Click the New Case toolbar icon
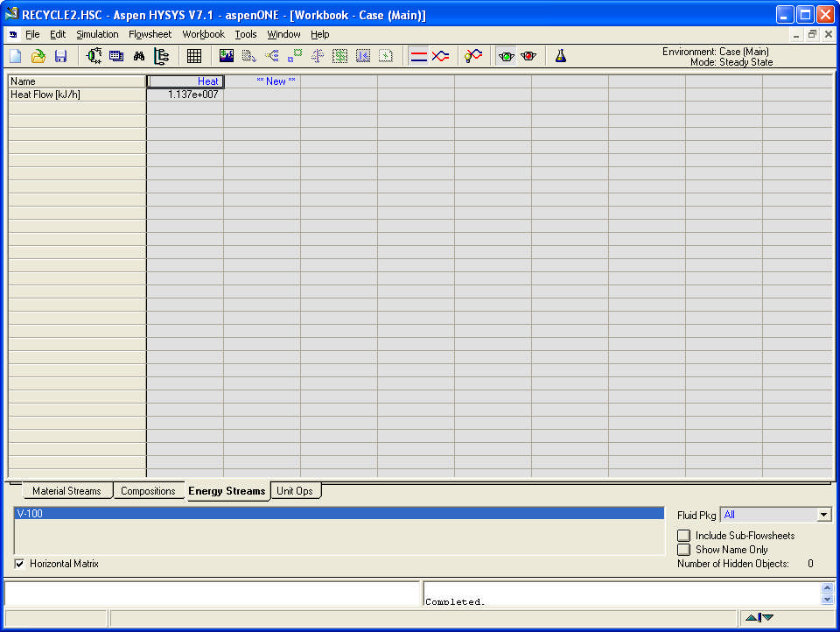This screenshot has width=840, height=632. point(16,56)
